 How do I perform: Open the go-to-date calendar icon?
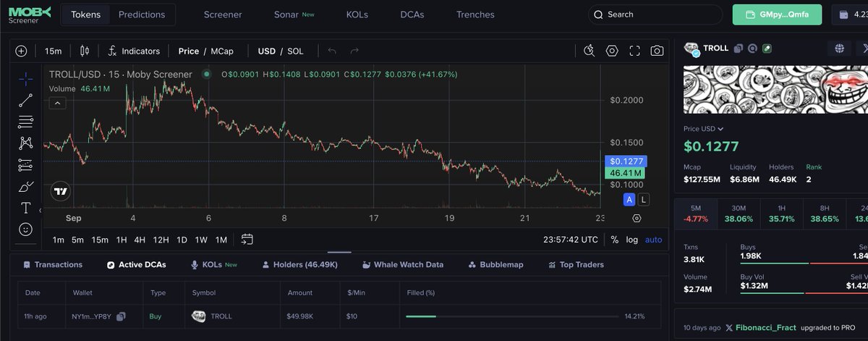(247, 239)
